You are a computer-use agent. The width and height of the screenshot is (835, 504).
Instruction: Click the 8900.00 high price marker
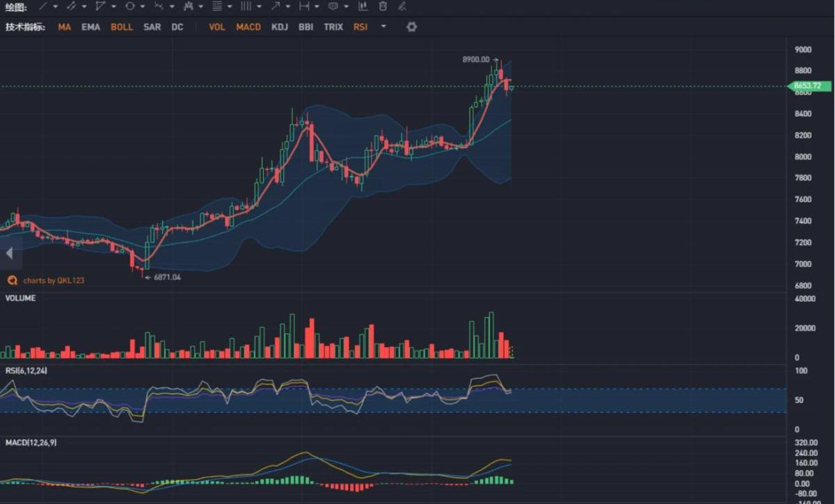tap(476, 60)
